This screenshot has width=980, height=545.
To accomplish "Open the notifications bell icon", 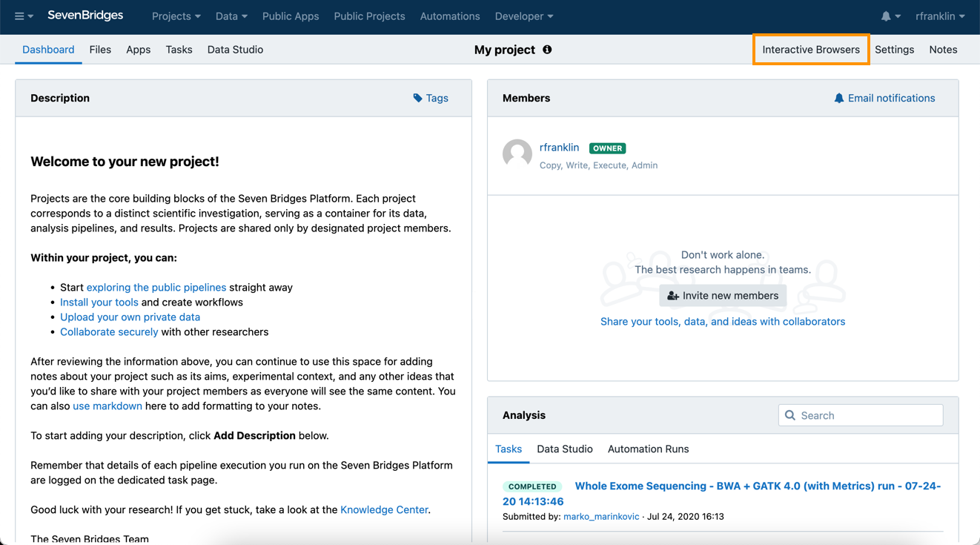I will point(890,16).
